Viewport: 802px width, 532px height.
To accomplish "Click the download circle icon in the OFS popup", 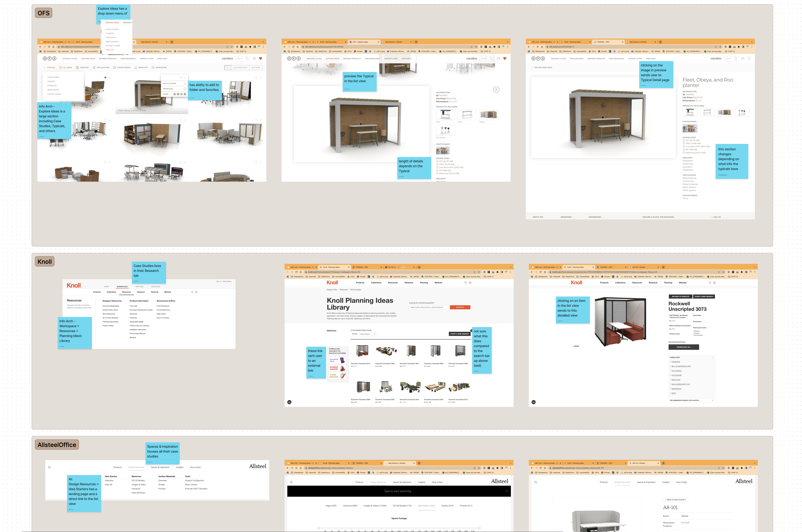I will pos(185,89).
